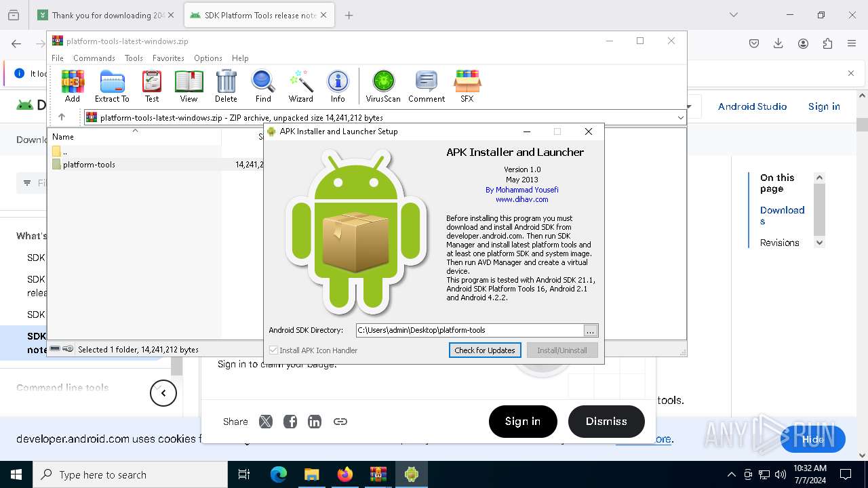Show hidden system tray icons
Screen dimensions: 868x488
point(731,474)
